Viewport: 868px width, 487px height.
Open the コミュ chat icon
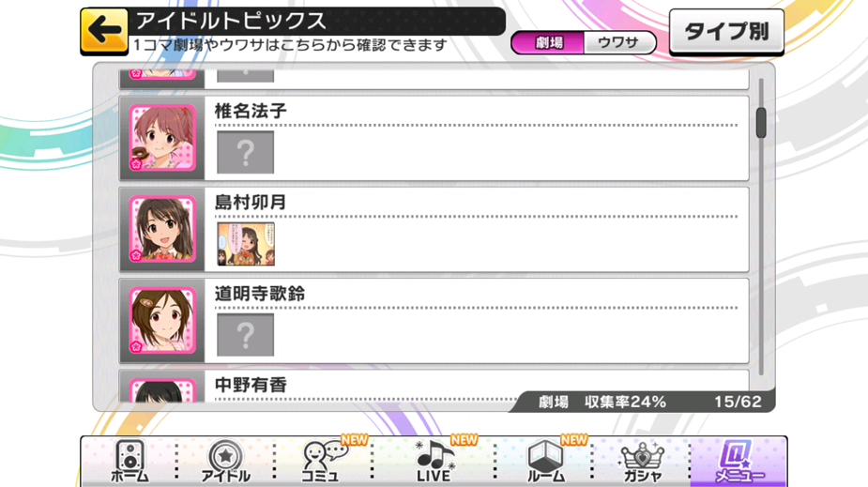click(x=322, y=461)
